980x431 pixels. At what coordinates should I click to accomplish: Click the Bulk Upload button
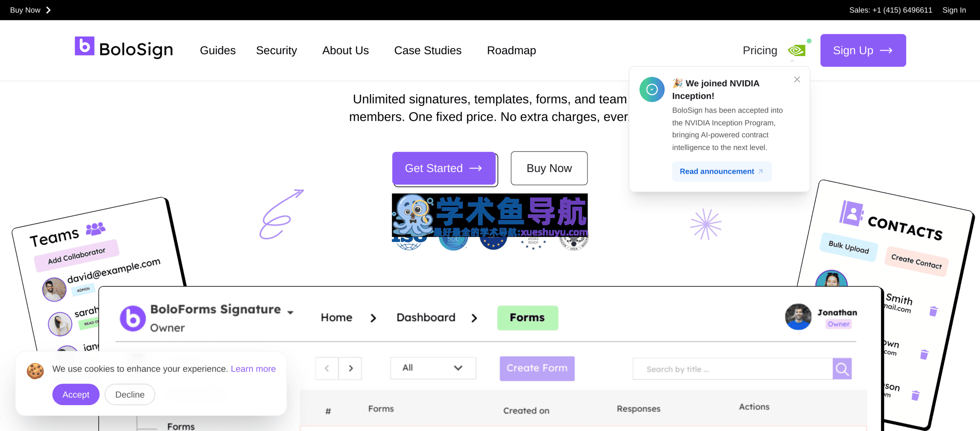click(848, 247)
